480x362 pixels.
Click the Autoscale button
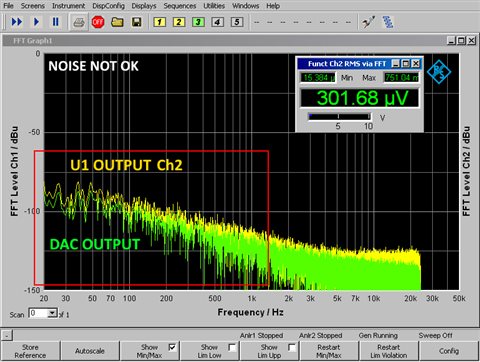(x=90, y=351)
